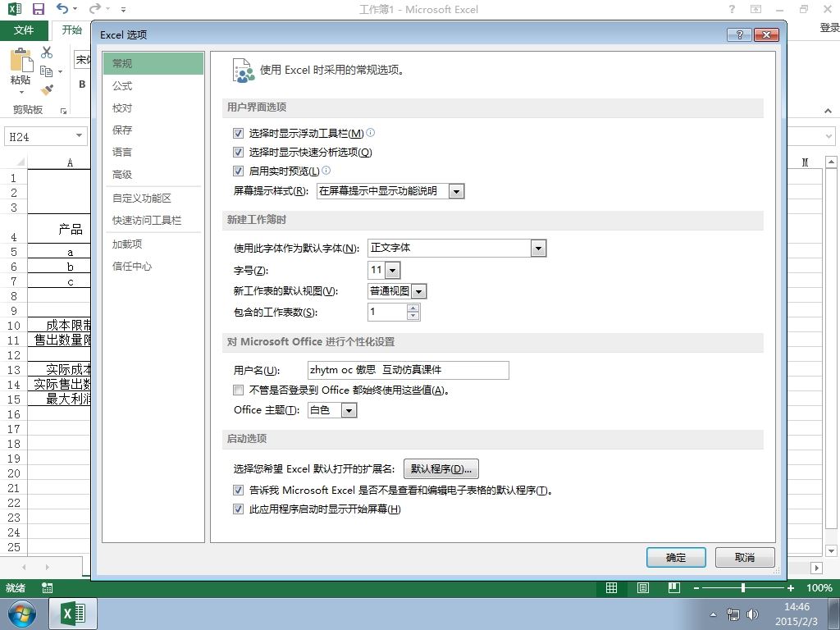
Task: Toggle the default program notification checkbox
Action: pos(239,491)
